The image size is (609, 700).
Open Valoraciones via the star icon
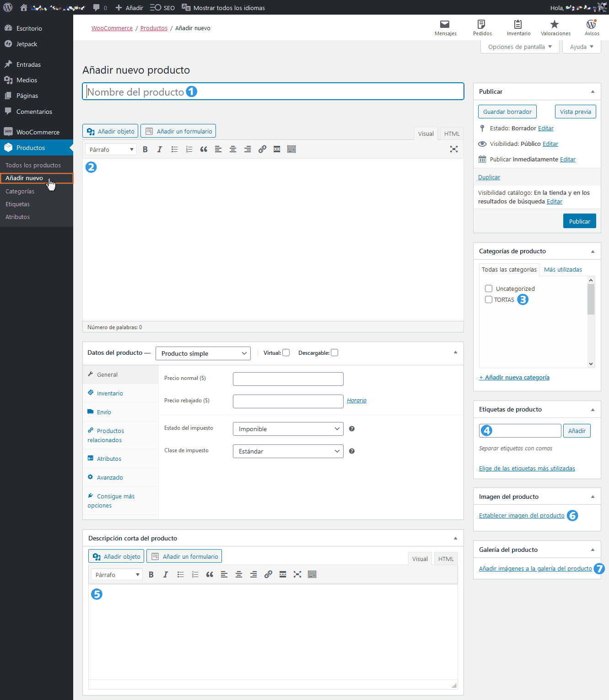[555, 27]
